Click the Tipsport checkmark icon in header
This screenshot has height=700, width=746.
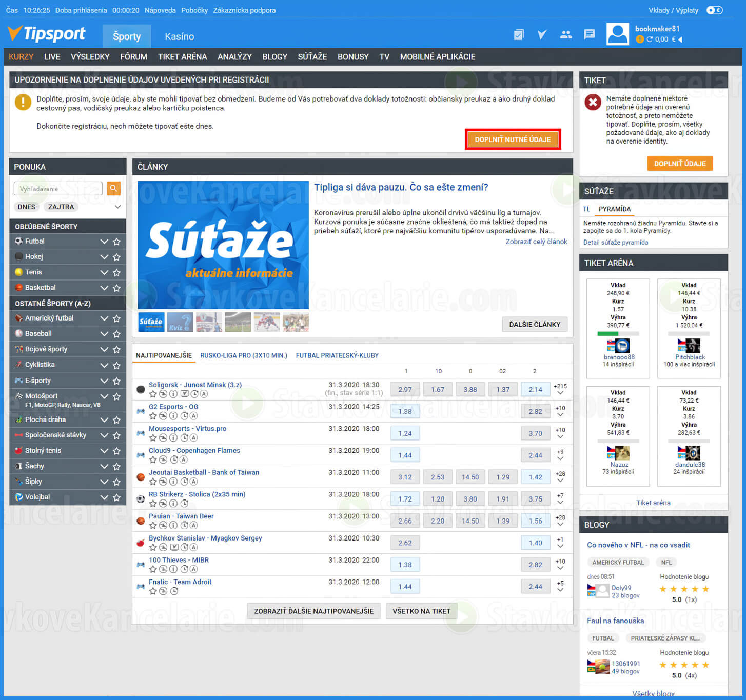[x=542, y=35]
